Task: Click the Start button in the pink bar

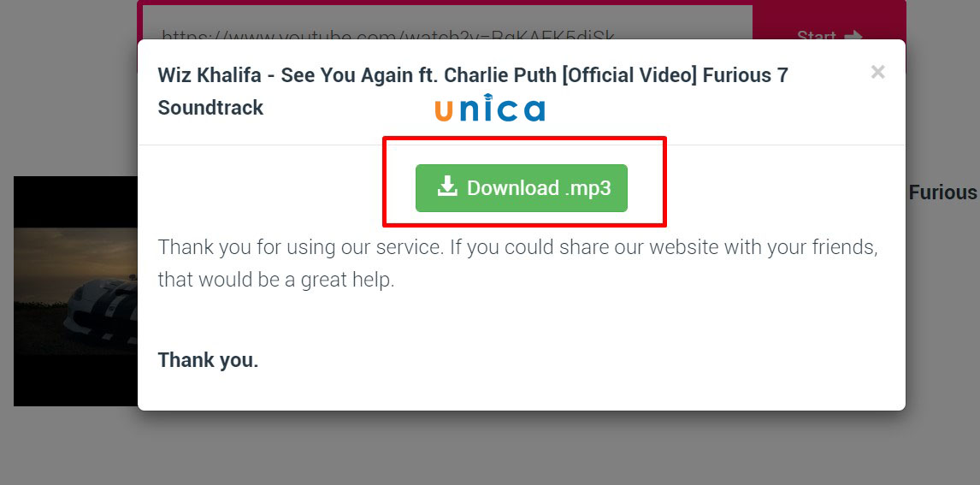Action: [829, 37]
